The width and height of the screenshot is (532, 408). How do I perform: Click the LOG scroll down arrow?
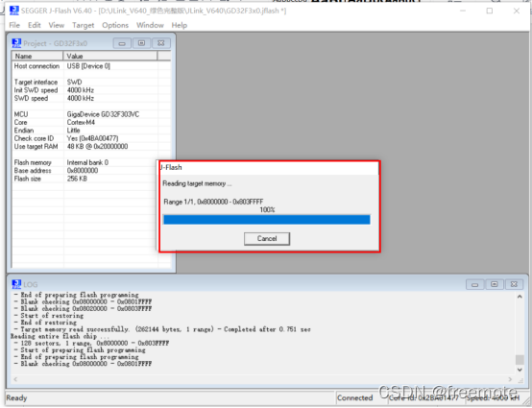520,370
